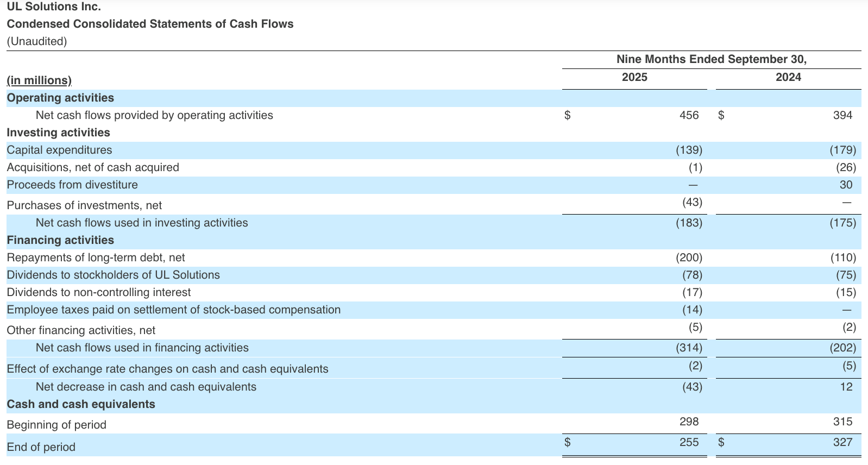The height and width of the screenshot is (465, 868).
Task: Click the '(in millions)' label
Action: tap(39, 80)
